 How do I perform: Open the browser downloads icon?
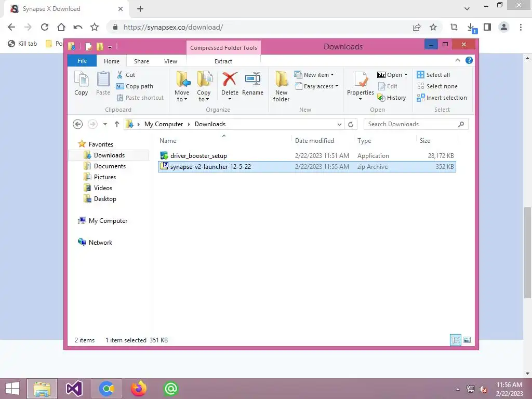(x=471, y=28)
